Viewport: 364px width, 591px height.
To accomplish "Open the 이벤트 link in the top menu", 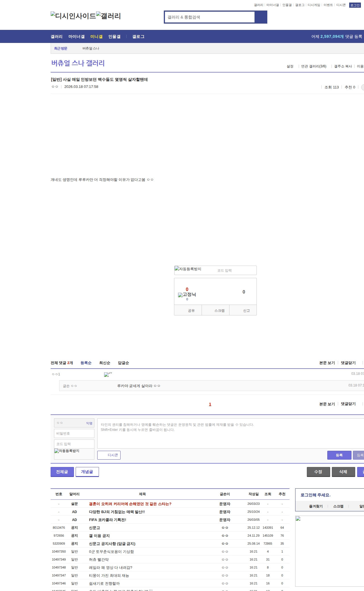I will pyautogui.click(x=328, y=5).
